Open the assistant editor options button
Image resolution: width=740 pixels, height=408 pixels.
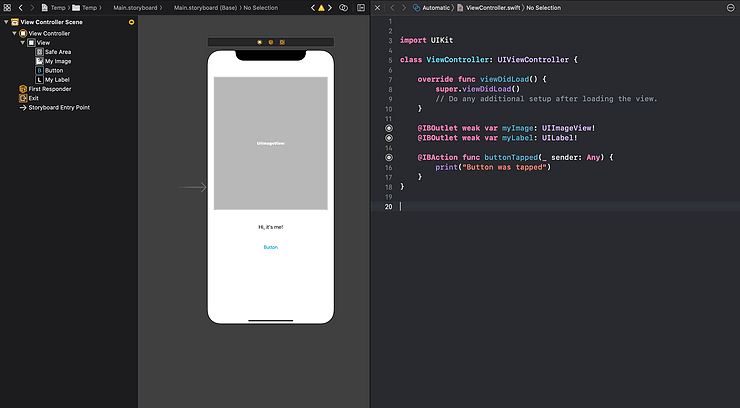coord(344,7)
